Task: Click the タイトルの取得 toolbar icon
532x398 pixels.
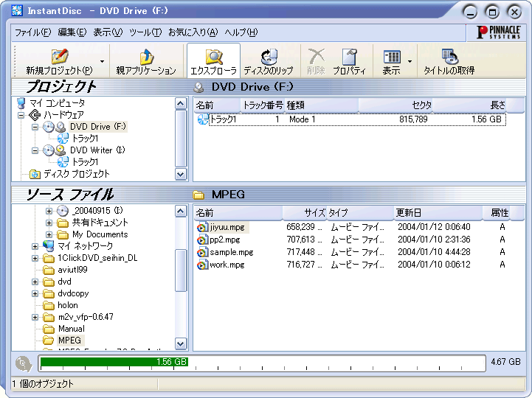Action: [449, 56]
